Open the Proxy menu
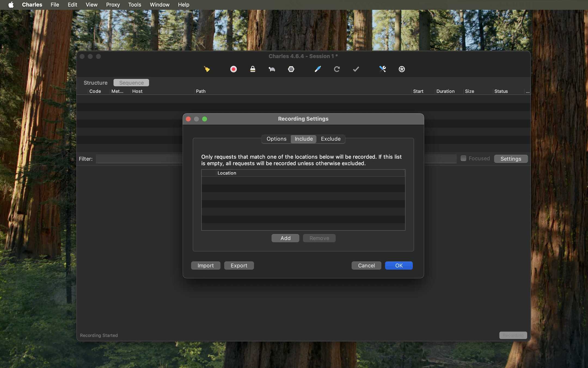The height and width of the screenshot is (368, 588). (113, 5)
